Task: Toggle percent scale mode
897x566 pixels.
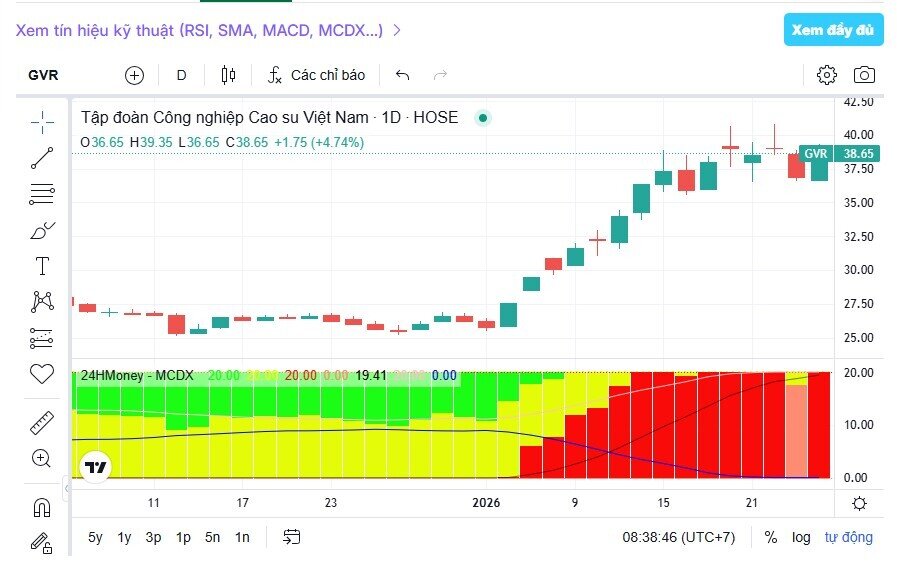Action: coord(771,537)
